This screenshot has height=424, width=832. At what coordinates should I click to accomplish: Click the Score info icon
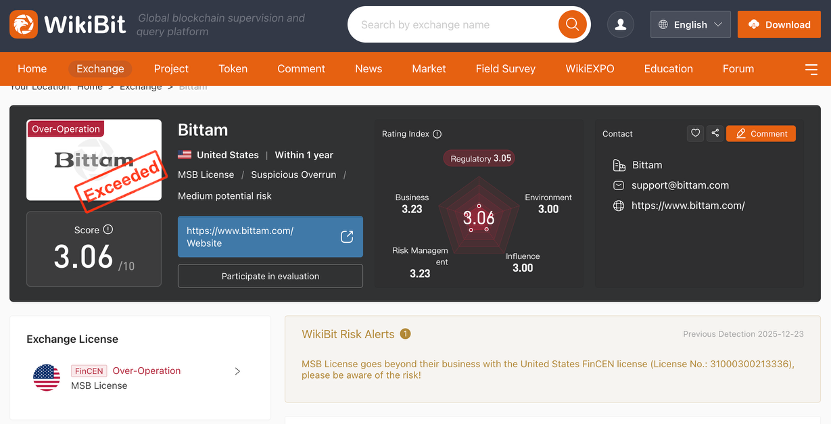click(x=108, y=229)
